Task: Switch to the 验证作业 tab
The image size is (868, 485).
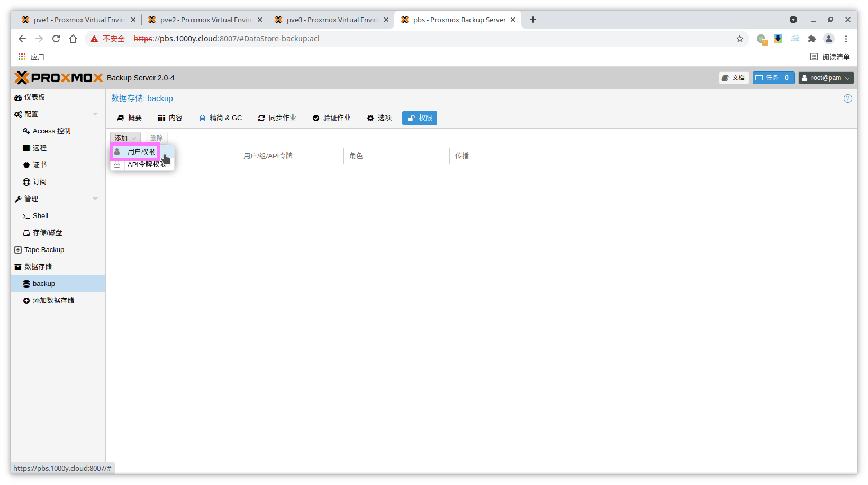Action: [331, 118]
